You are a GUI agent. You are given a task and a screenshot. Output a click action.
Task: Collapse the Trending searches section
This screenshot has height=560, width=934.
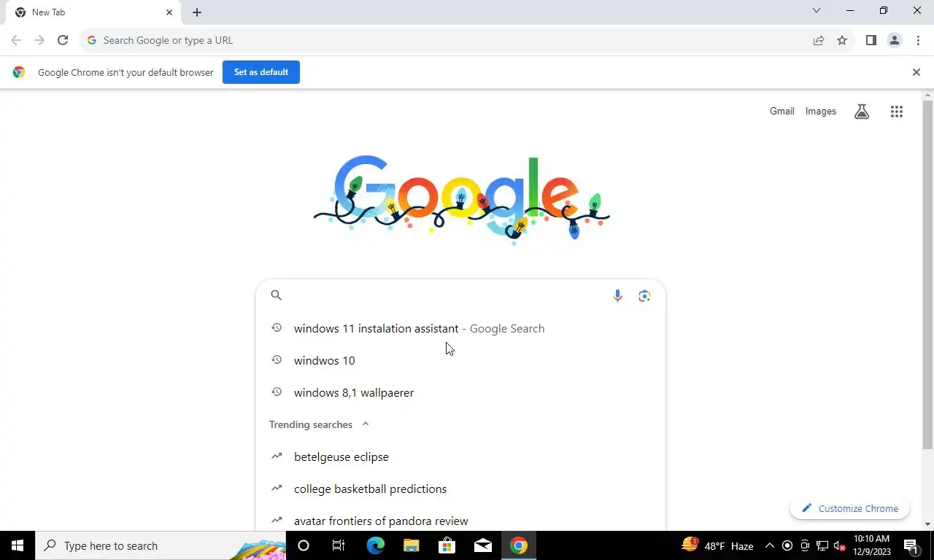coord(366,424)
